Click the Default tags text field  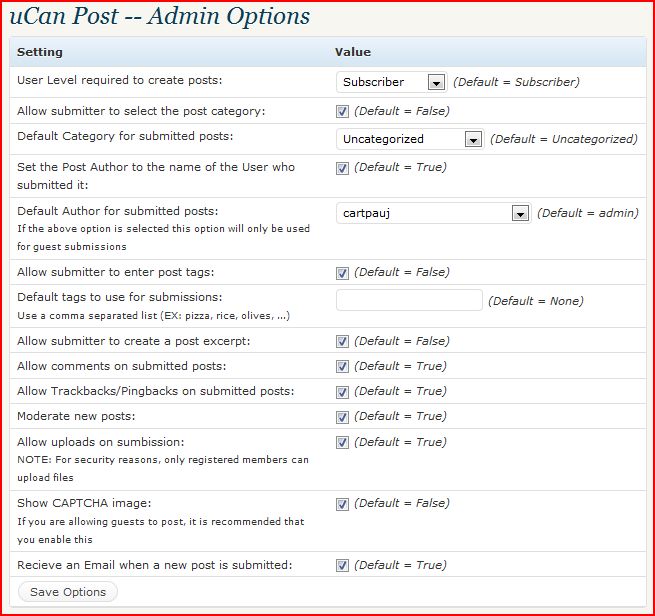click(409, 300)
